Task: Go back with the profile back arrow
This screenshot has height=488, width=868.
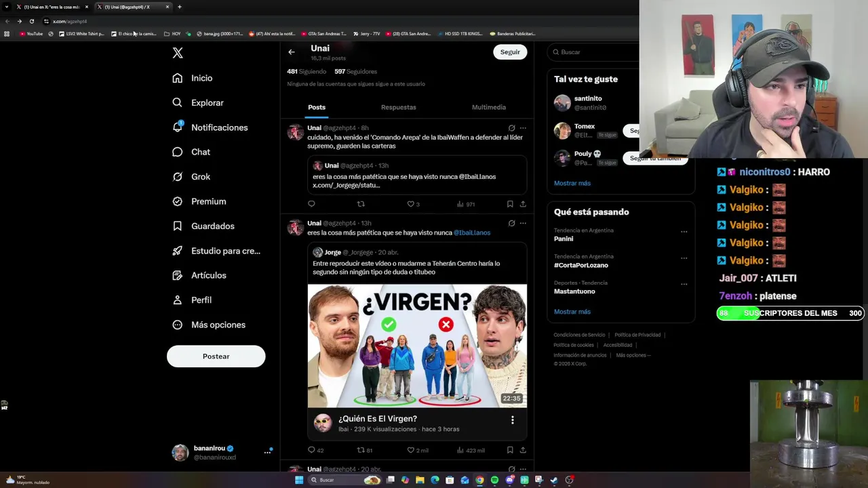Action: coord(292,52)
